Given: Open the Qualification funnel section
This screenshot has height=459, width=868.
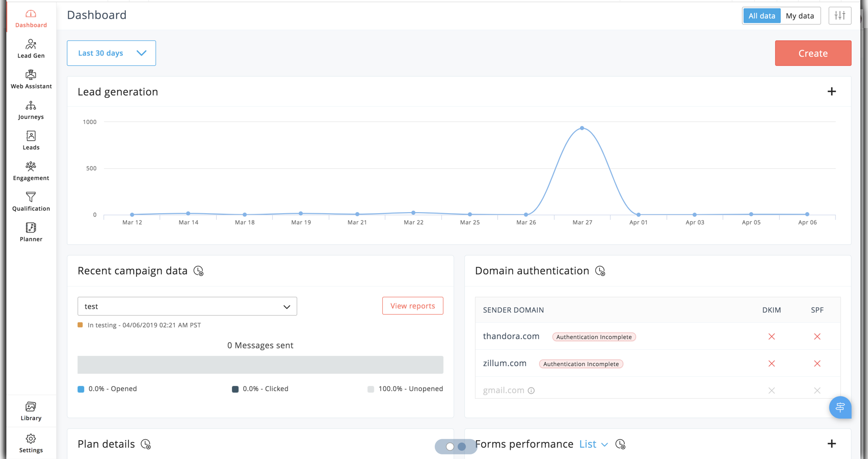Looking at the screenshot, I should (31, 202).
